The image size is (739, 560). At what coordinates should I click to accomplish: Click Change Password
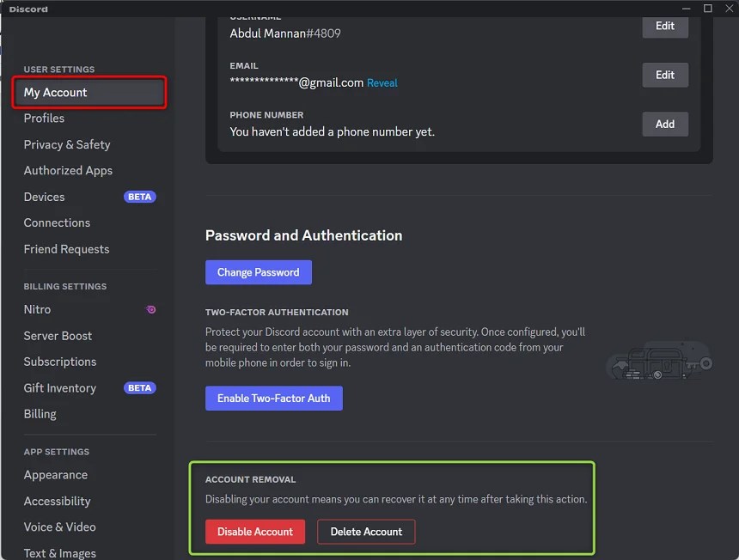click(259, 271)
